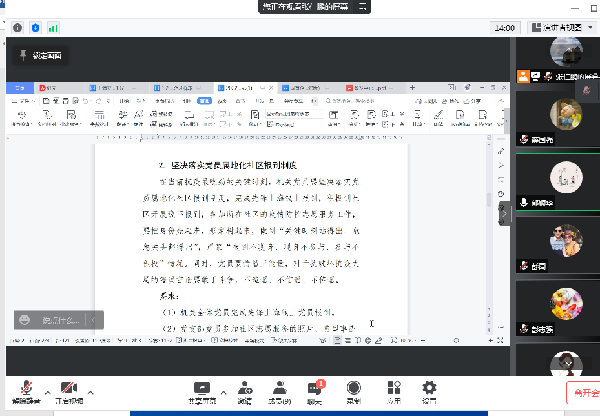
Task: Click the chat message input box
Action: coord(58,320)
